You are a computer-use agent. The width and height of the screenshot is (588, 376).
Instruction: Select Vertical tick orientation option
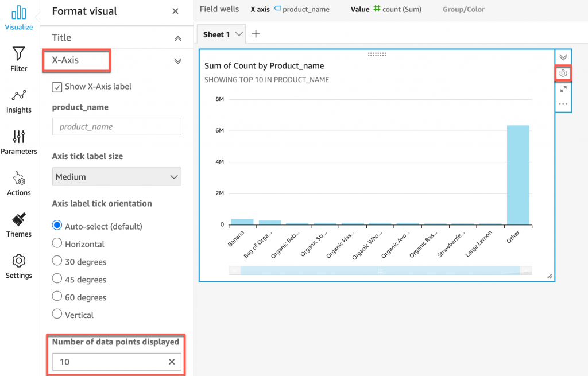pos(57,315)
